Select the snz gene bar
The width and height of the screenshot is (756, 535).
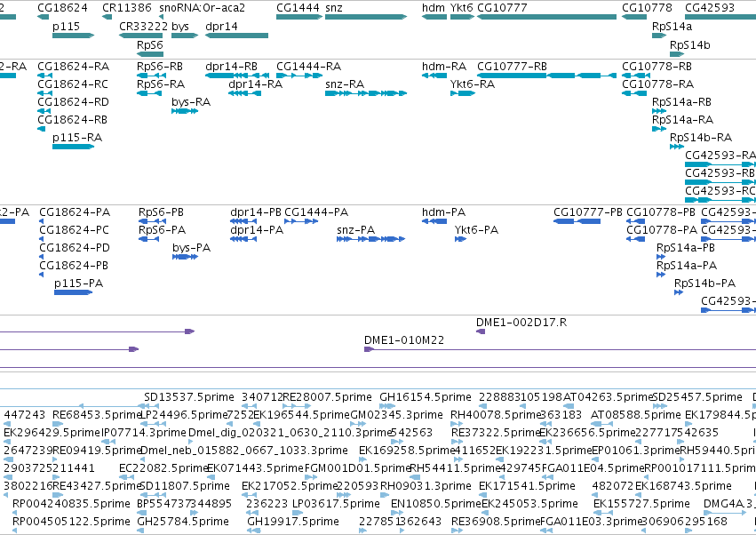tap(366, 17)
